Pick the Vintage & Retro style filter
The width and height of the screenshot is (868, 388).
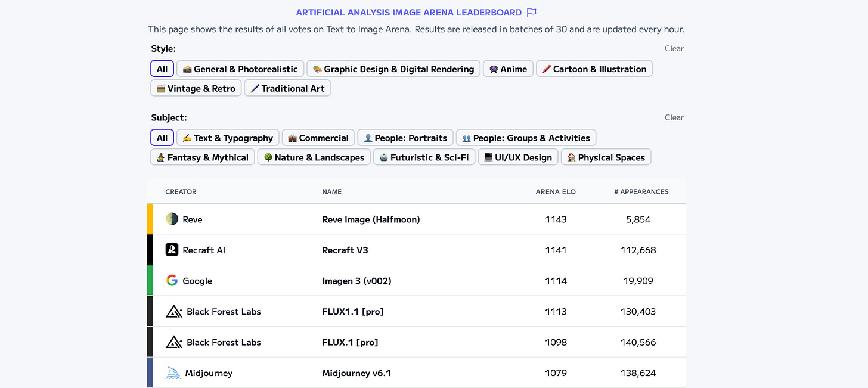pos(196,88)
